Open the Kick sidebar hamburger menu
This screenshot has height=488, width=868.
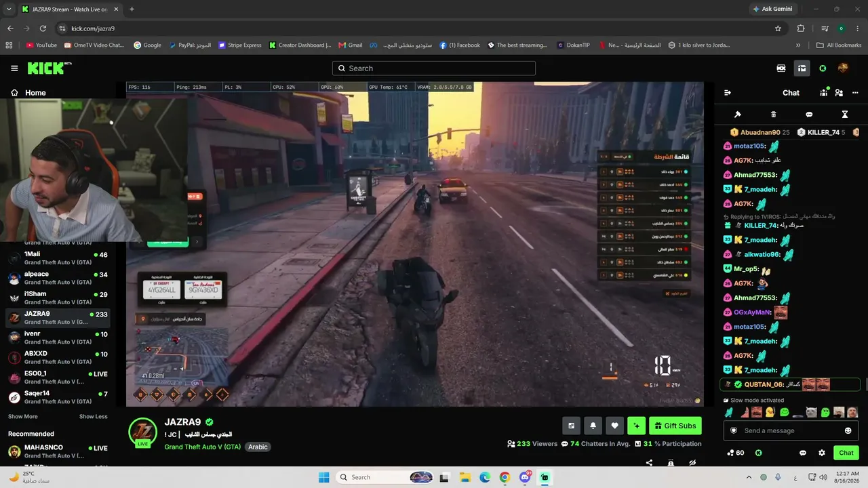14,68
